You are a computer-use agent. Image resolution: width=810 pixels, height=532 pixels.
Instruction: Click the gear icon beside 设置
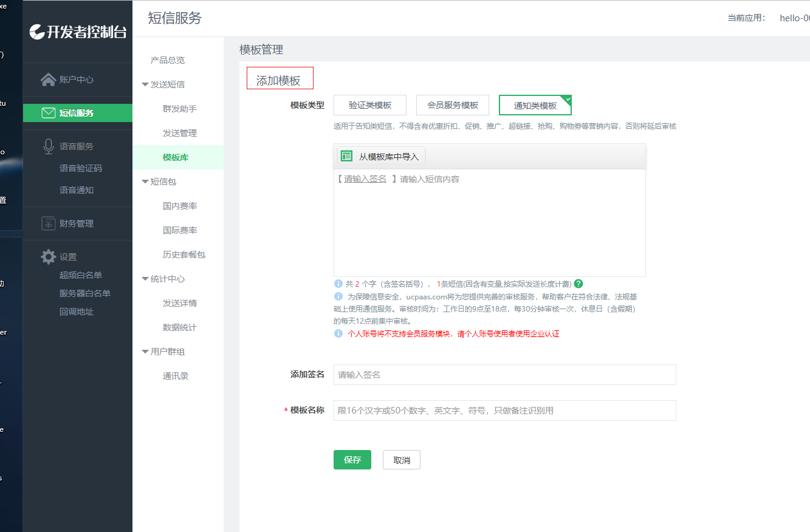[x=49, y=257]
